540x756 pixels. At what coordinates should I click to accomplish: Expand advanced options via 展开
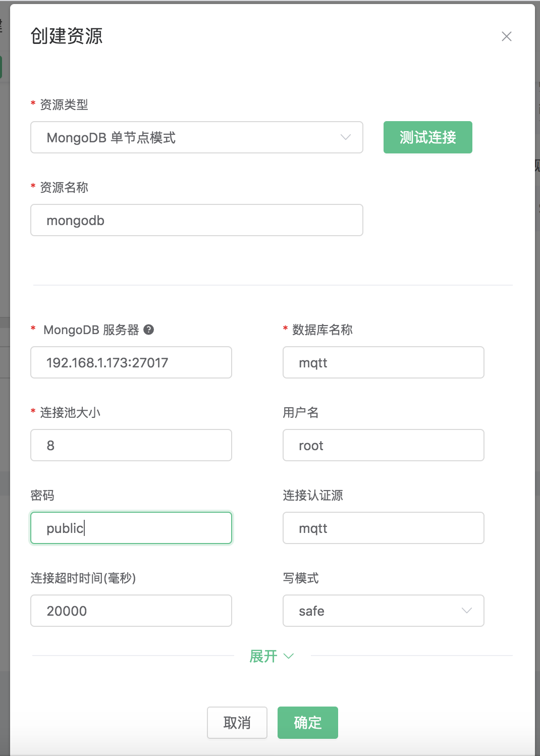[271, 656]
